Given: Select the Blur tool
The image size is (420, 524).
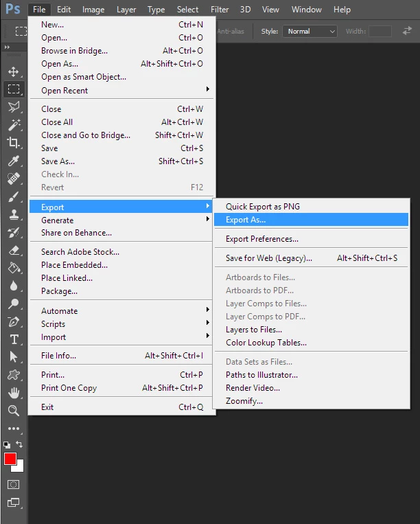Looking at the screenshot, I should tap(13, 286).
